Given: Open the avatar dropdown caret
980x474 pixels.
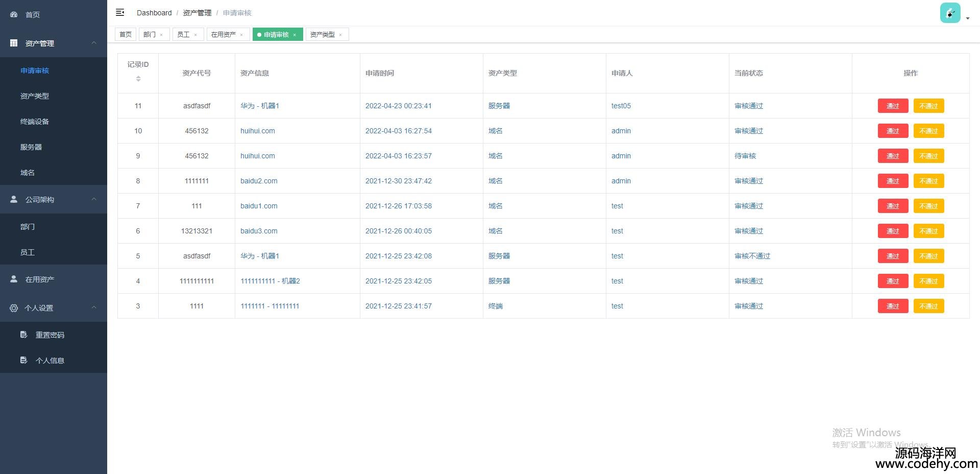Looking at the screenshot, I should pyautogui.click(x=968, y=18).
